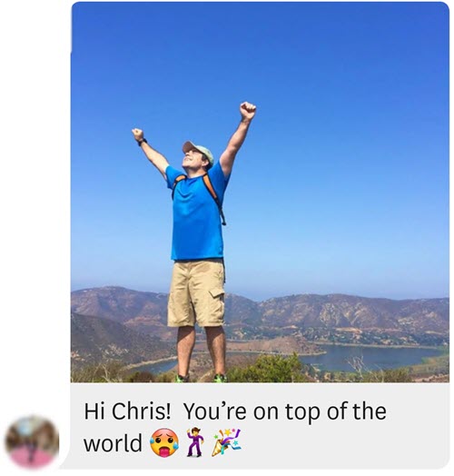The image size is (454, 476).
Task: Click the fist with the black wristwatch
Action: point(138,134)
